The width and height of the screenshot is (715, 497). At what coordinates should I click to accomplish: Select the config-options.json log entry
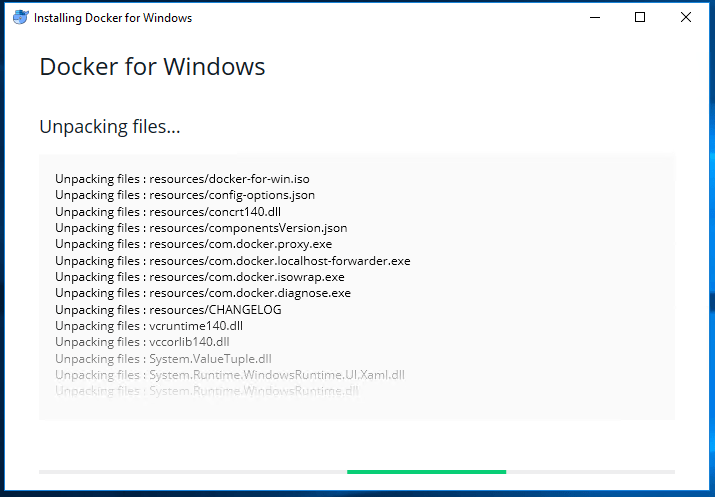(185, 195)
